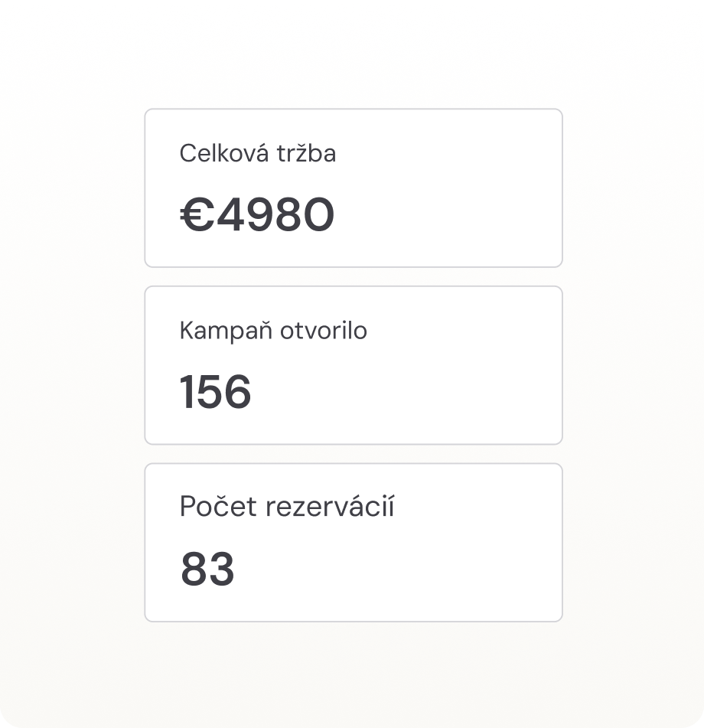This screenshot has width=704, height=728.
Task: Click the euro symbol in the revenue figure
Action: click(197, 216)
